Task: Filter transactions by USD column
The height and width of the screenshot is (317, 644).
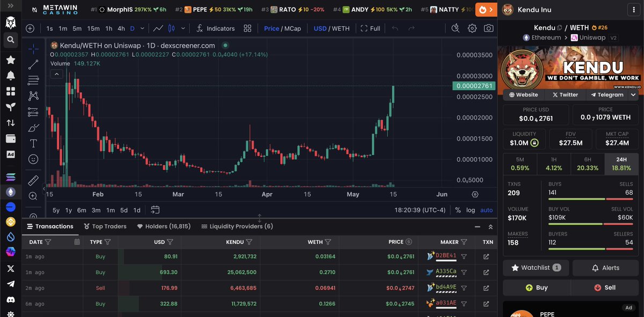Action: coord(170,242)
